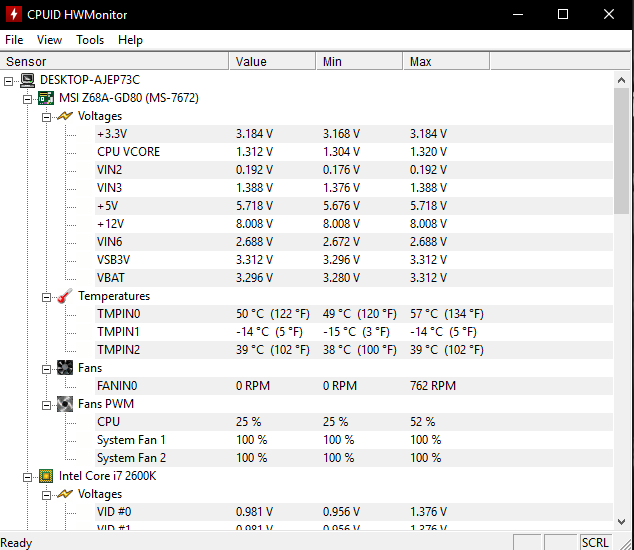Click the vertical scrollbar thumb
This screenshot has width=634, height=550.
tap(621, 151)
